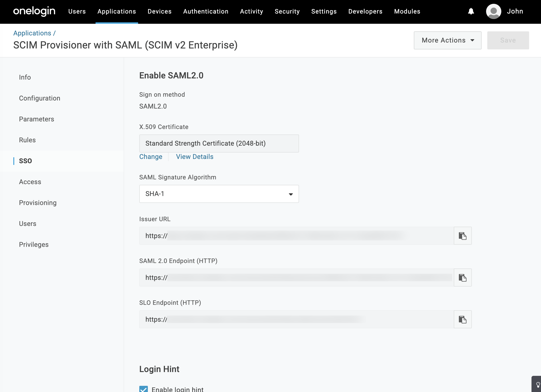The width and height of the screenshot is (541, 392).
Task: Click the Change certificate link
Action: tap(150, 157)
